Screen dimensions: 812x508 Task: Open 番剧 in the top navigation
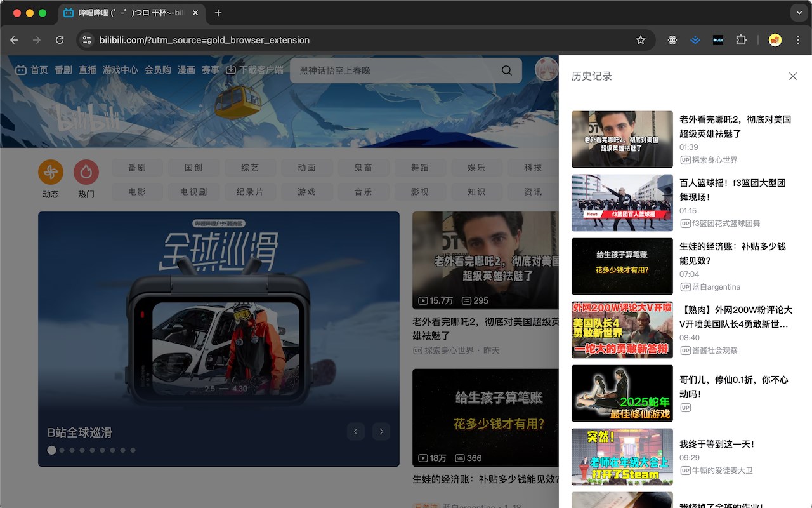click(x=63, y=70)
